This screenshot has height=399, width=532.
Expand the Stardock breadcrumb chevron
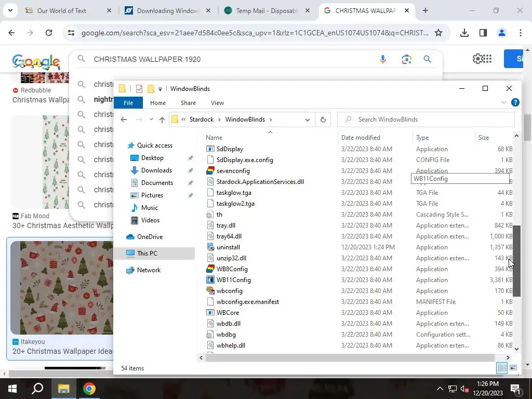(x=220, y=119)
